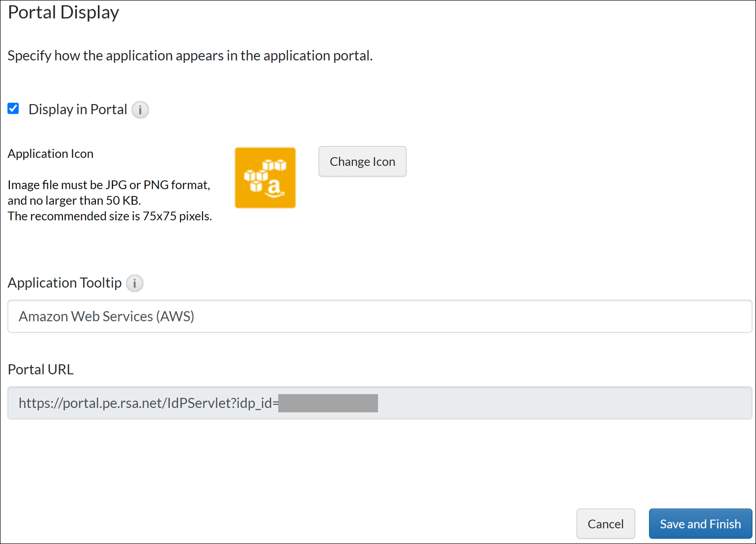Click the 'no larger than 50 KB' line
The image size is (756, 544).
click(x=74, y=200)
